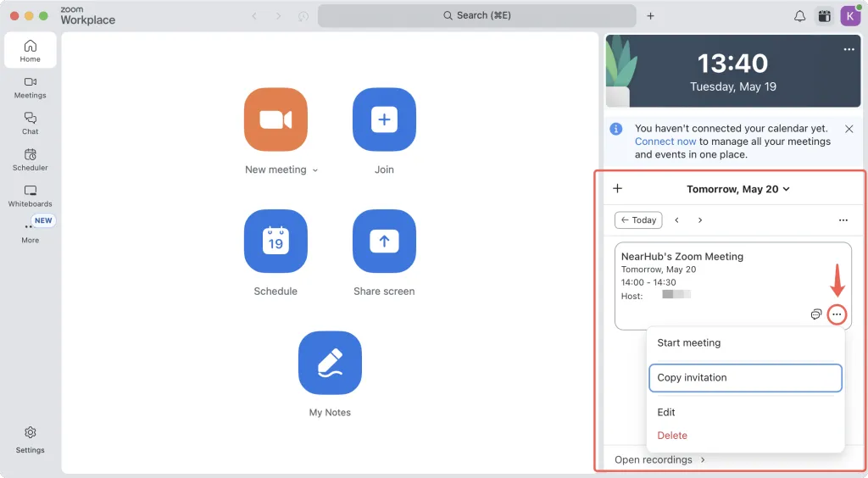Screen dimensions: 868x478
Task: Go back with the navigation arrow
Action: tap(254, 16)
